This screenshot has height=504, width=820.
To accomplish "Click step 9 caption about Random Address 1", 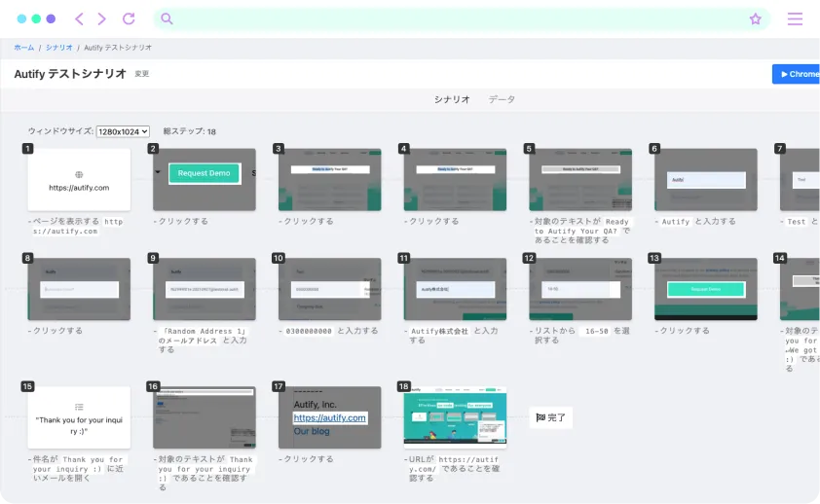I will pyautogui.click(x=201, y=340).
